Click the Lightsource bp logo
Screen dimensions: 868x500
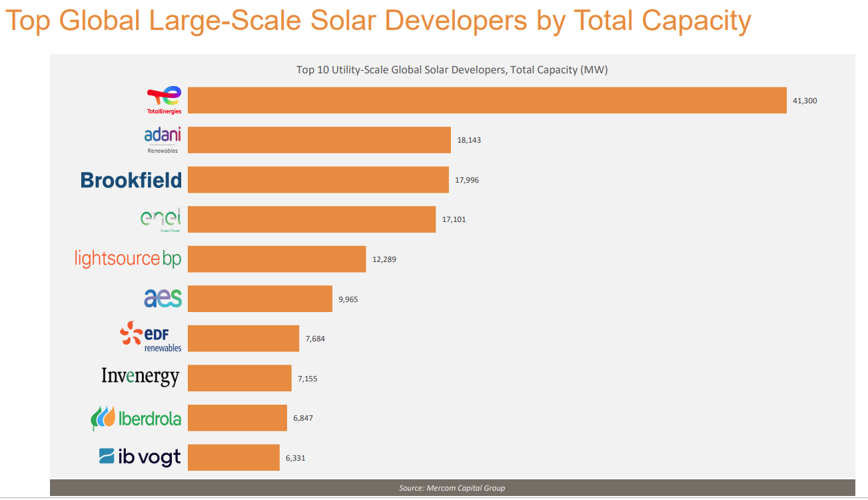coord(128,259)
